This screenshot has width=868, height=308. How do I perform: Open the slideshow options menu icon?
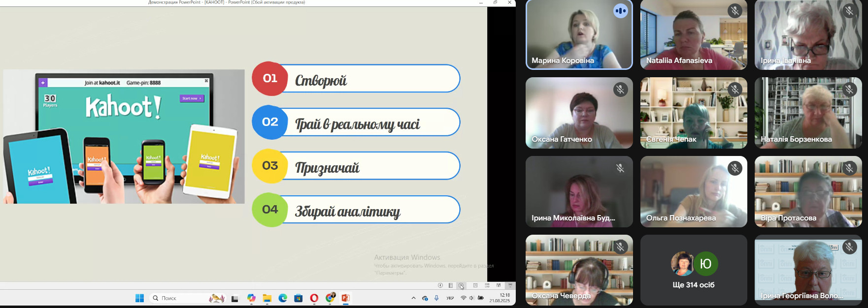[451, 285]
